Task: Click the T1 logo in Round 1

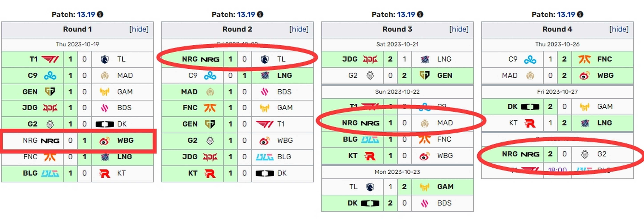Action: (50, 59)
